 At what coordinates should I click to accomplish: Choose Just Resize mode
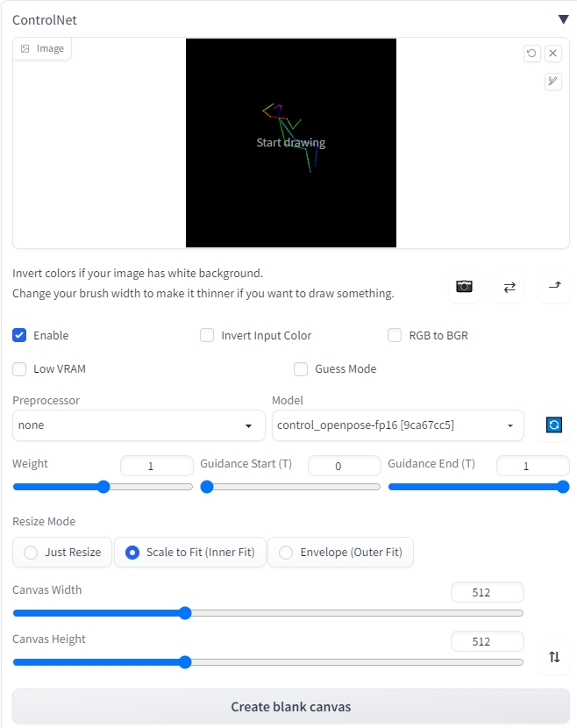(x=62, y=552)
